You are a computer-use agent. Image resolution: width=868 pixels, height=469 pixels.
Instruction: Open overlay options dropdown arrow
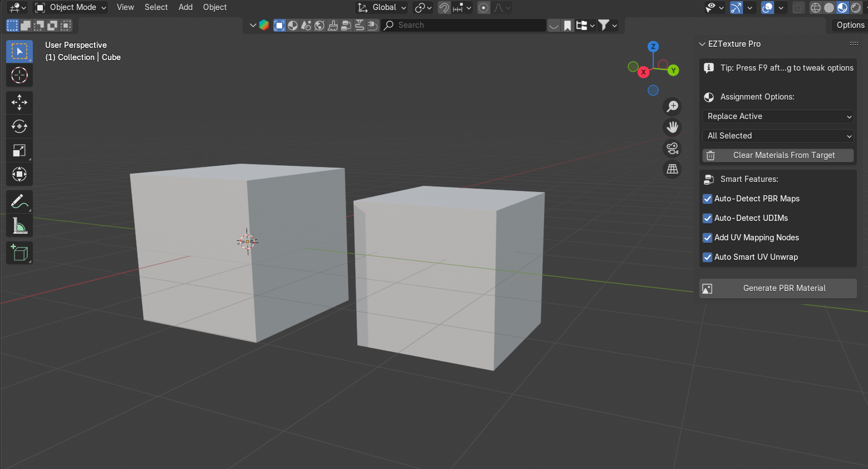(781, 7)
